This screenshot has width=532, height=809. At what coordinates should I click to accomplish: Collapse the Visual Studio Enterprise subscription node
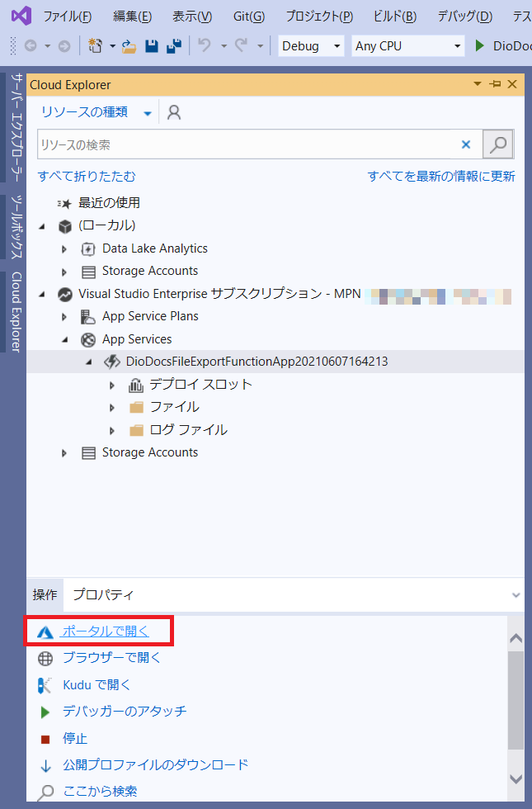(42, 294)
